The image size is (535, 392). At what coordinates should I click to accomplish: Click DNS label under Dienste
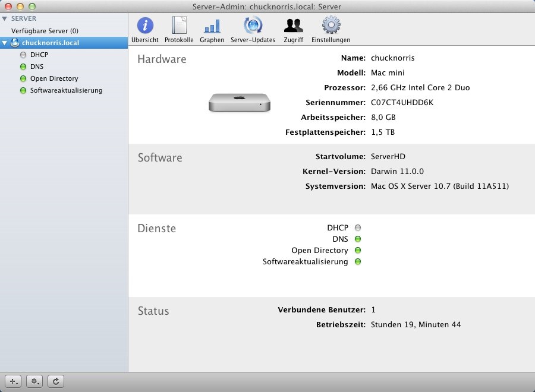[340, 239]
